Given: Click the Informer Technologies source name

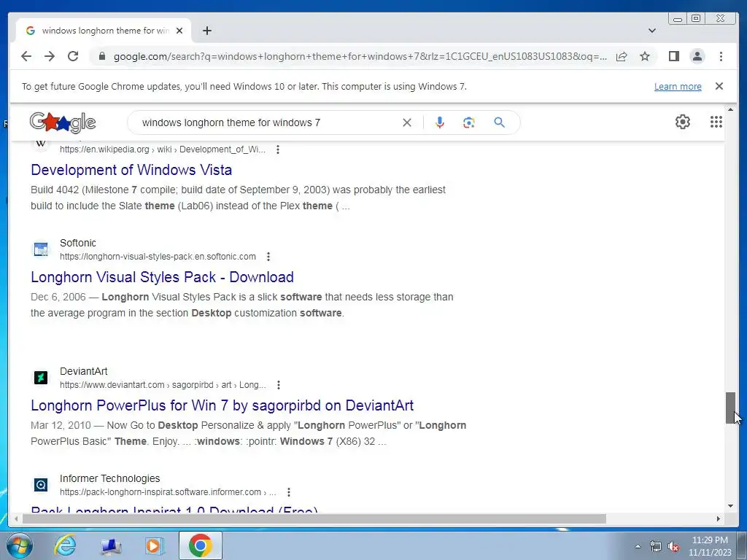Looking at the screenshot, I should tap(109, 478).
